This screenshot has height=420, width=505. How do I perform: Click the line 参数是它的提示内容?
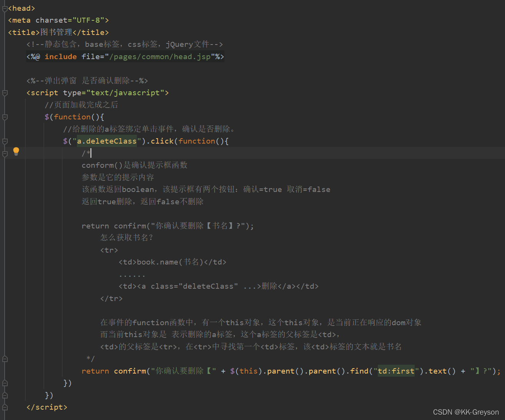click(118, 177)
